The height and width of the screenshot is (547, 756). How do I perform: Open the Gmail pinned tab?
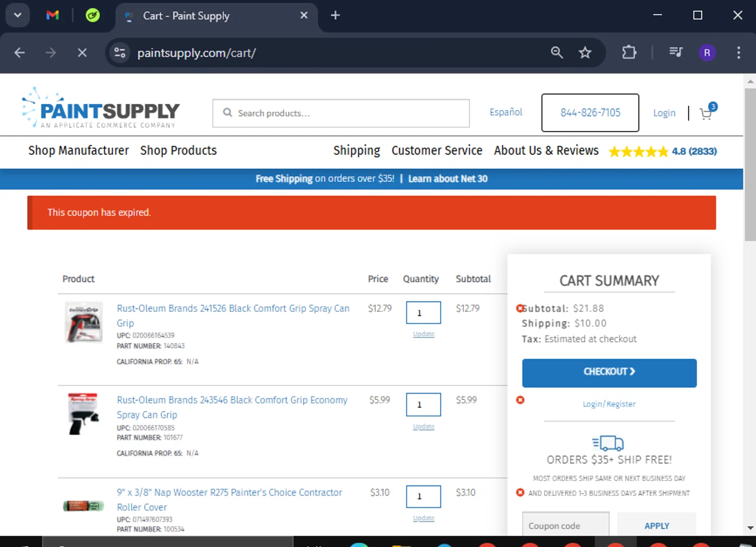(52, 15)
